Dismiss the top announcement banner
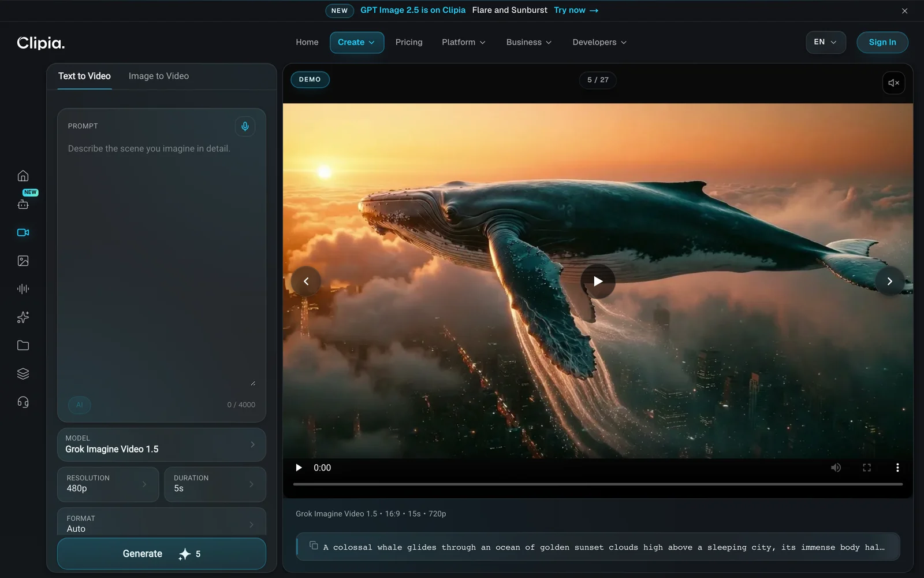This screenshot has height=578, width=924. tap(905, 11)
